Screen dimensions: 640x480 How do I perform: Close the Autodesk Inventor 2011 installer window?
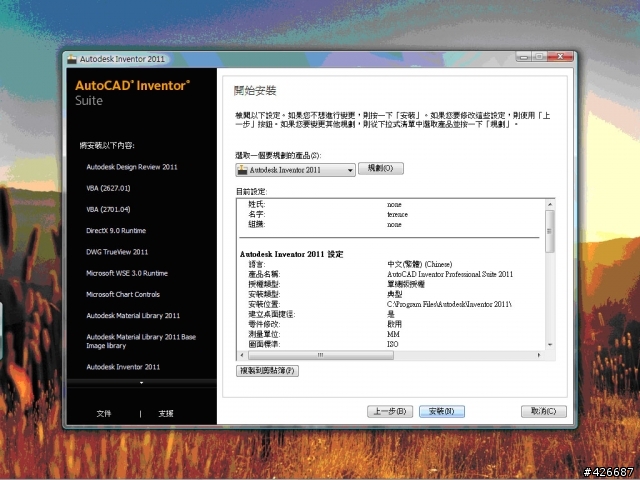tap(560, 56)
